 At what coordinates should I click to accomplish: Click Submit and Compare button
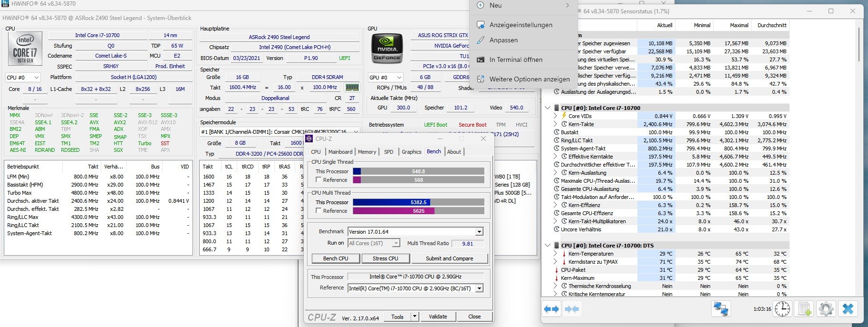pos(450,258)
